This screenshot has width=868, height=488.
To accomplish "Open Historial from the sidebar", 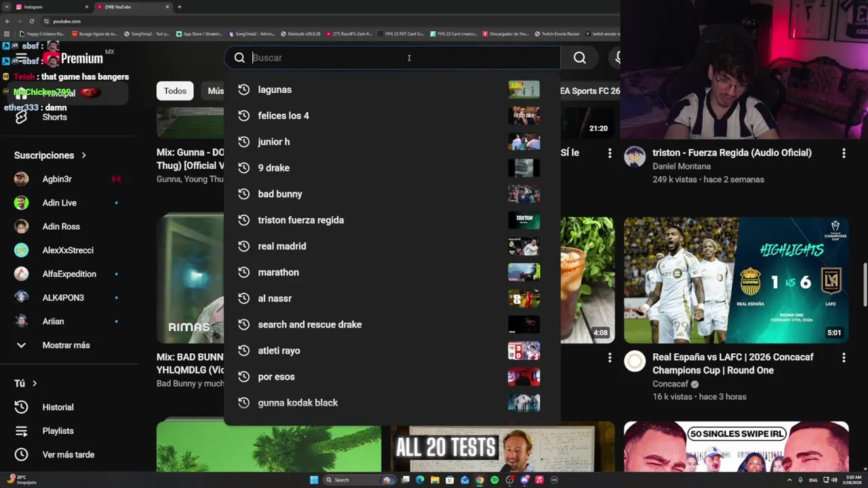I will click(58, 407).
